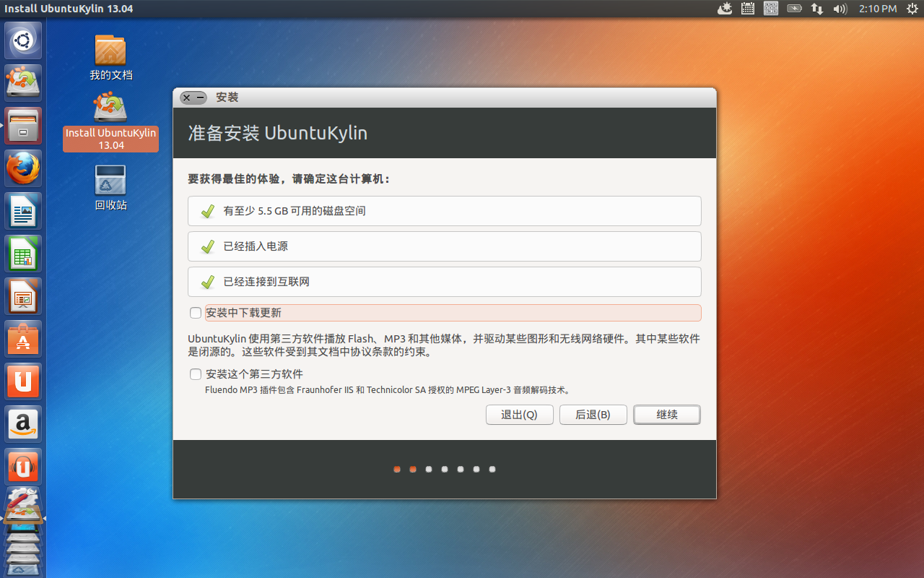This screenshot has width=924, height=578.
Task: Enable 安装这个第三方软件 checkbox
Action: pos(196,374)
